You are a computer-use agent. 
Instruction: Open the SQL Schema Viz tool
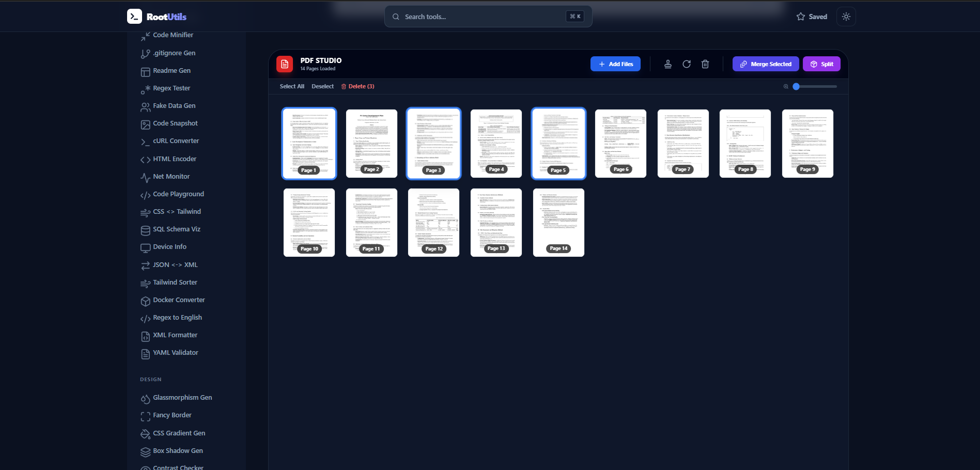tap(177, 229)
